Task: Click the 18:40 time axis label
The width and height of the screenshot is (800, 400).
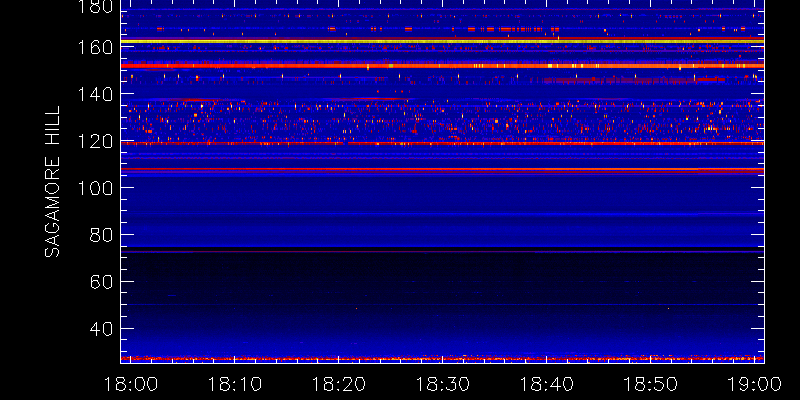Action: tap(546, 384)
